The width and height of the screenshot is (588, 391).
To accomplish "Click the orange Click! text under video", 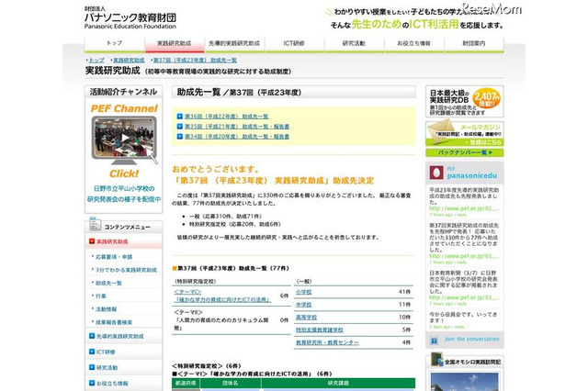I will [124, 173].
